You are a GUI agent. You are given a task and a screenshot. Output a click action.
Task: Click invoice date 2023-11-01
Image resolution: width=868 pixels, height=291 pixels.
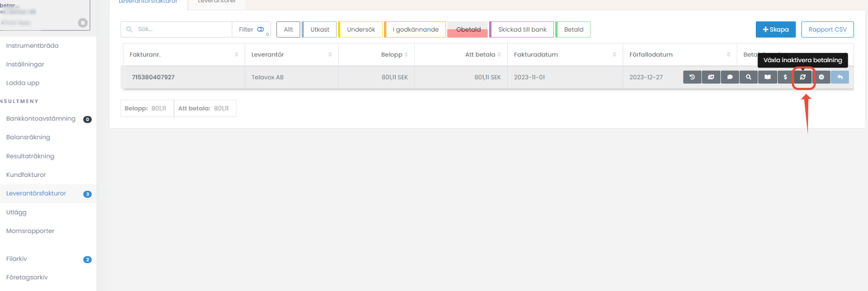click(529, 77)
